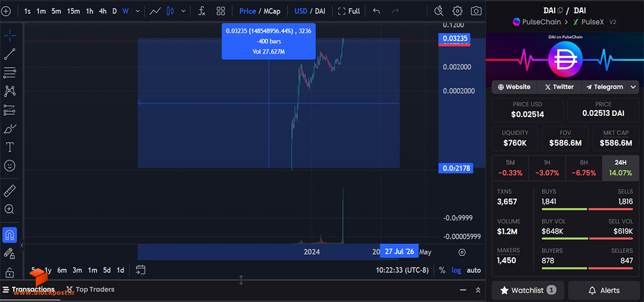This screenshot has width=644, height=302.
Task: Open the chart type dropdown arrow
Action: 183,11
